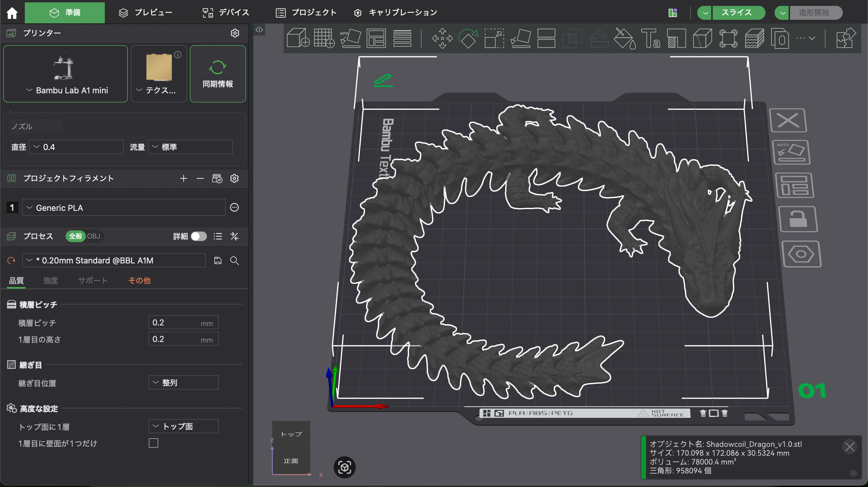Open nozzle 直径 0.4 dropdown
The height and width of the screenshot is (487, 868).
point(76,147)
